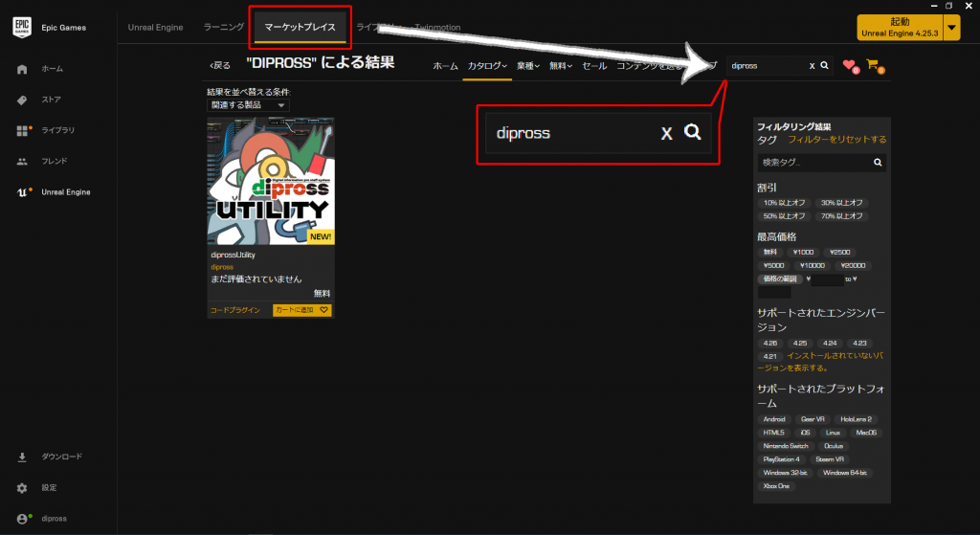Click the magnifier in the 検索タグ field
The image size is (980, 535).
[878, 163]
